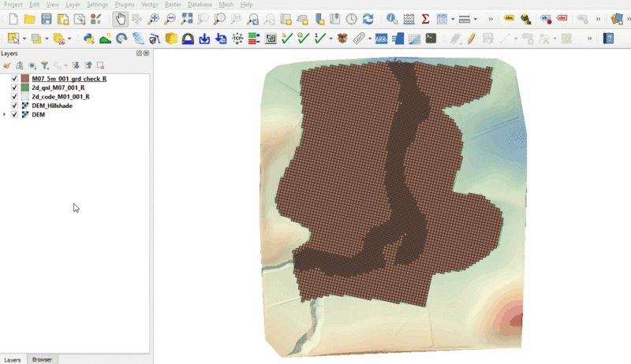This screenshot has width=631, height=364.
Task: Toggle visibility of DEM_Hillshade layer
Action: point(14,106)
